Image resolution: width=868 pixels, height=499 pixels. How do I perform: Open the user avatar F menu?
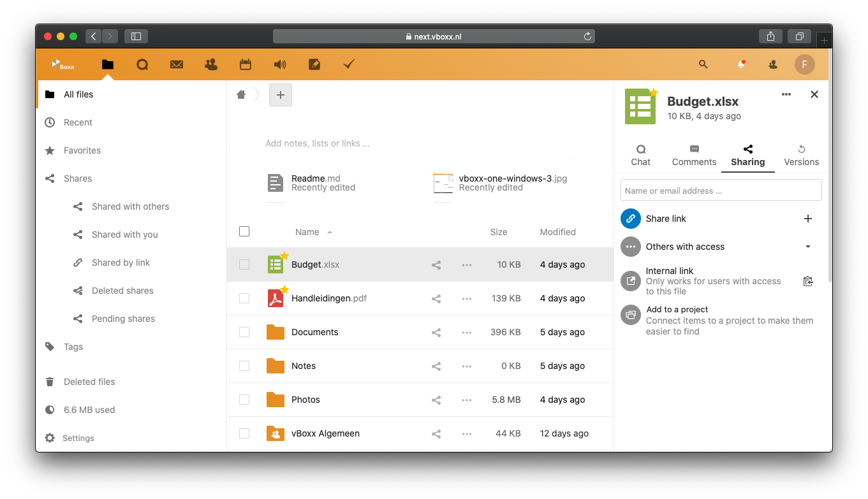coord(805,64)
